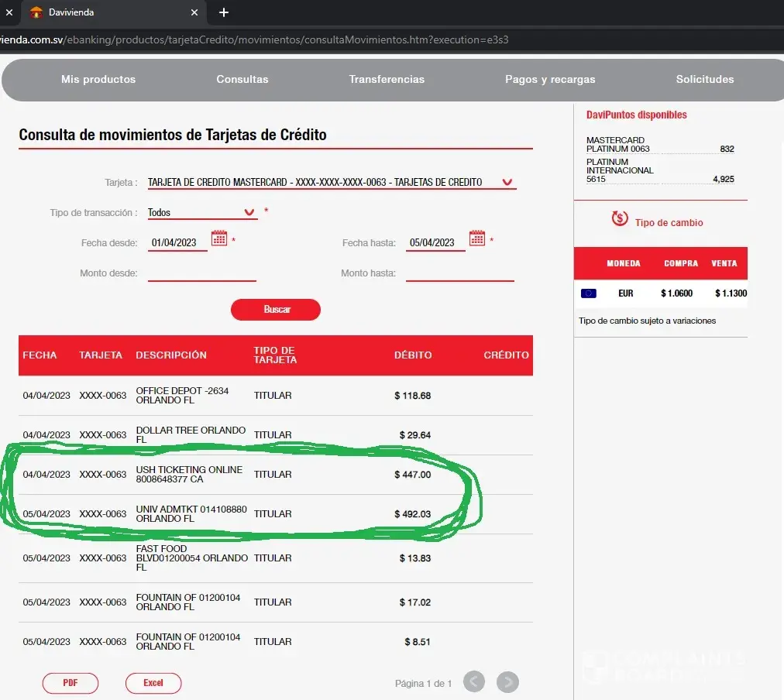
Task: Close the Davivienda browser tab
Action: coord(194,12)
